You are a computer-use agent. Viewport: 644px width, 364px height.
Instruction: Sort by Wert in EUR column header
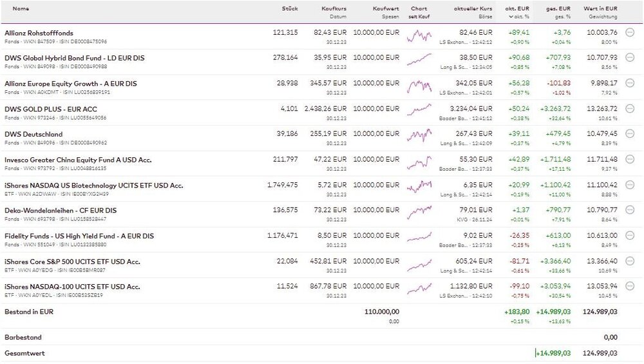pyautogui.click(x=600, y=9)
